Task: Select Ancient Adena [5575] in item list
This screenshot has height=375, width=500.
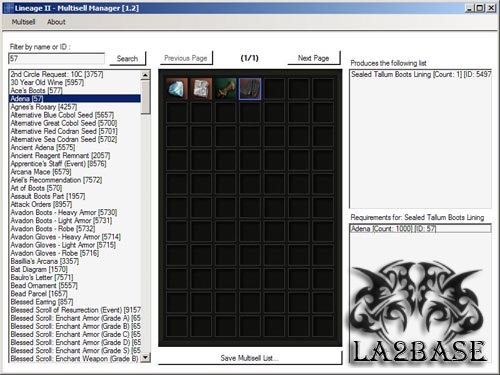Action: pyautogui.click(x=43, y=147)
